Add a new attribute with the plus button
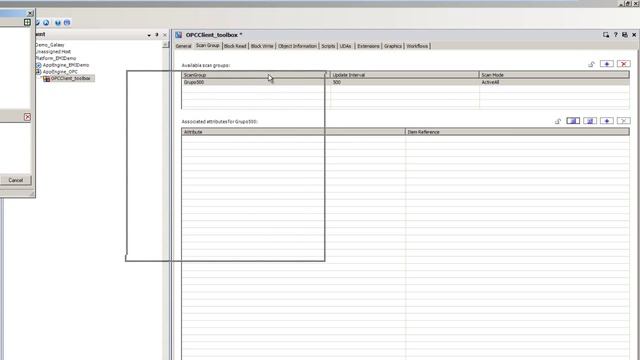Viewport: 640px width, 360px height. pos(607,121)
